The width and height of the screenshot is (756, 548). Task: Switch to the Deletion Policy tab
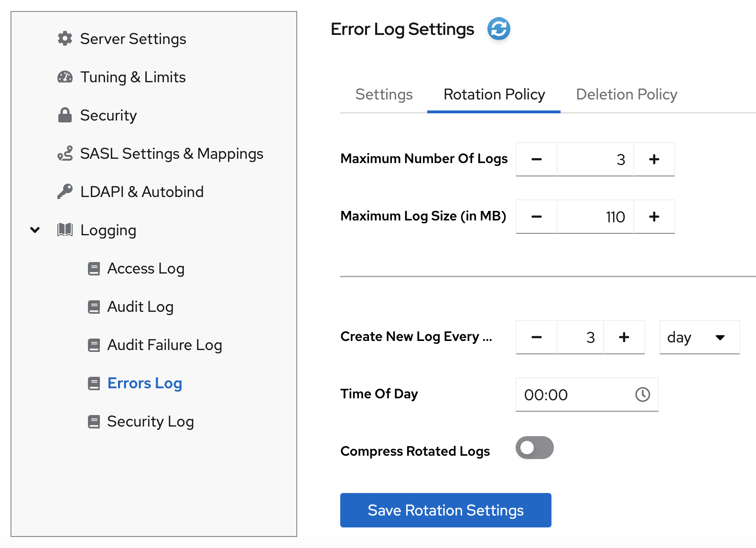[x=626, y=95]
